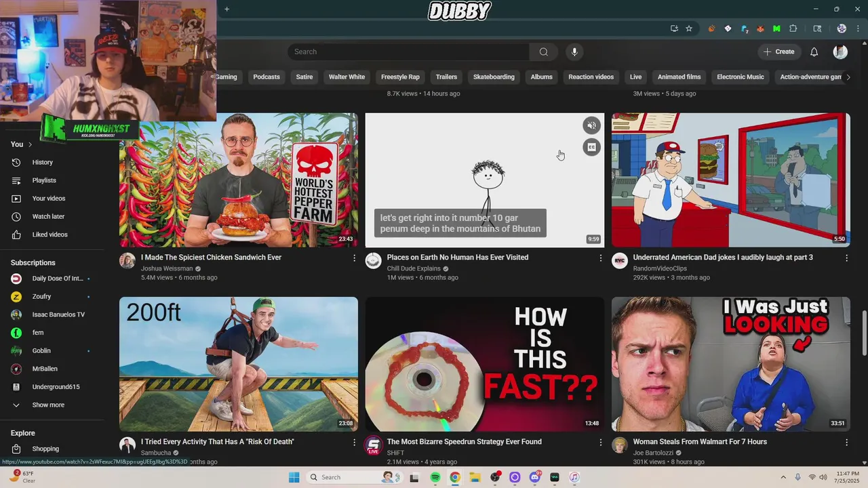This screenshot has width=868, height=488.
Task: Click the YouTube search input field
Action: 408,52
